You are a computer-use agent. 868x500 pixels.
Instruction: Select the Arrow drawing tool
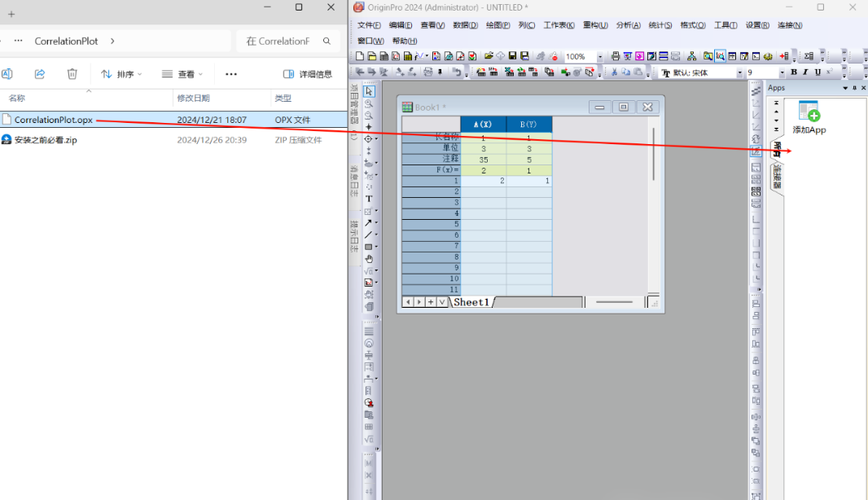tap(368, 222)
